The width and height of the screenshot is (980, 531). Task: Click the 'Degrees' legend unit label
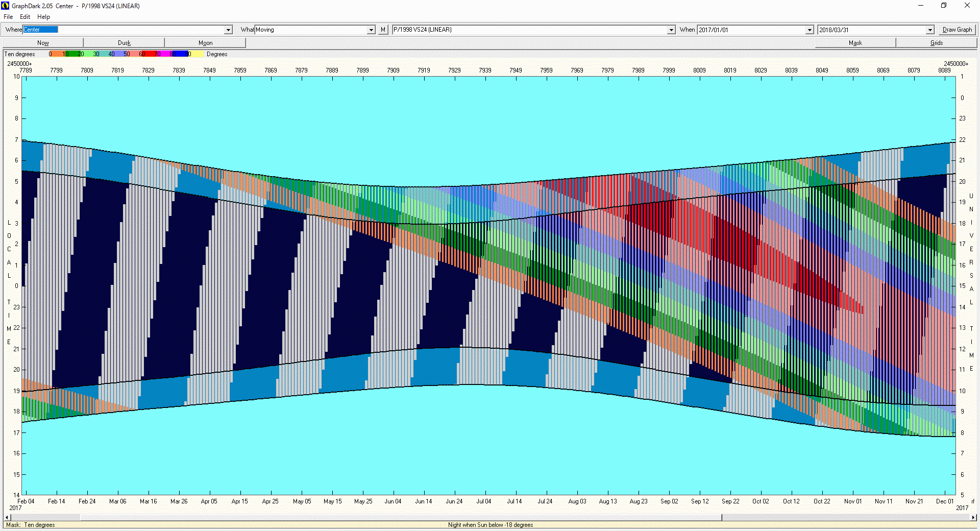click(217, 54)
